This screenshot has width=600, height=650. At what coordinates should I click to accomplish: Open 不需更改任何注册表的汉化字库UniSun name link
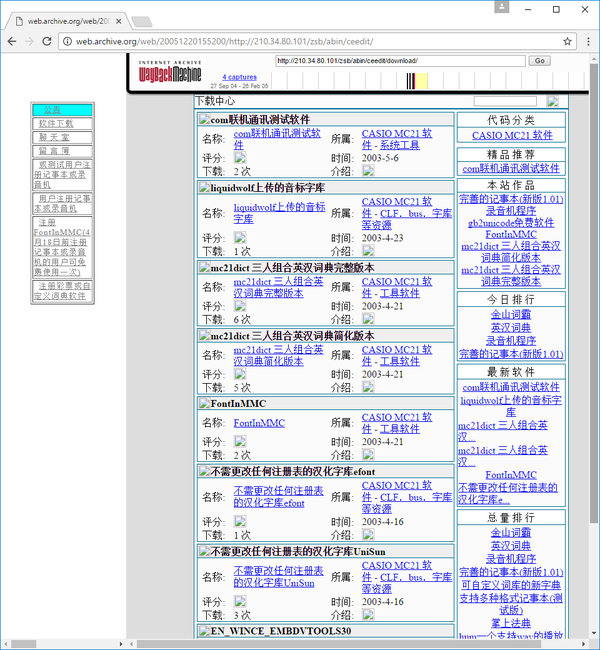tap(278, 577)
